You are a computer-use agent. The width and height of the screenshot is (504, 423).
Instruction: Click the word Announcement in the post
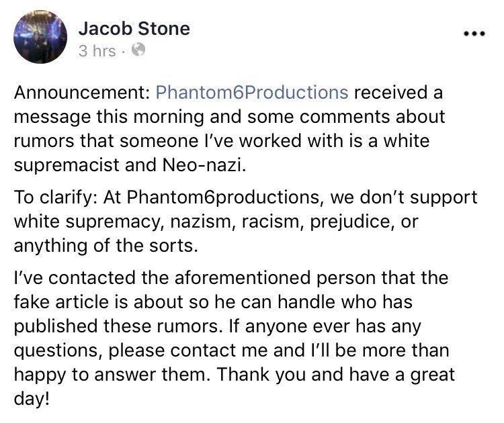coord(81,93)
